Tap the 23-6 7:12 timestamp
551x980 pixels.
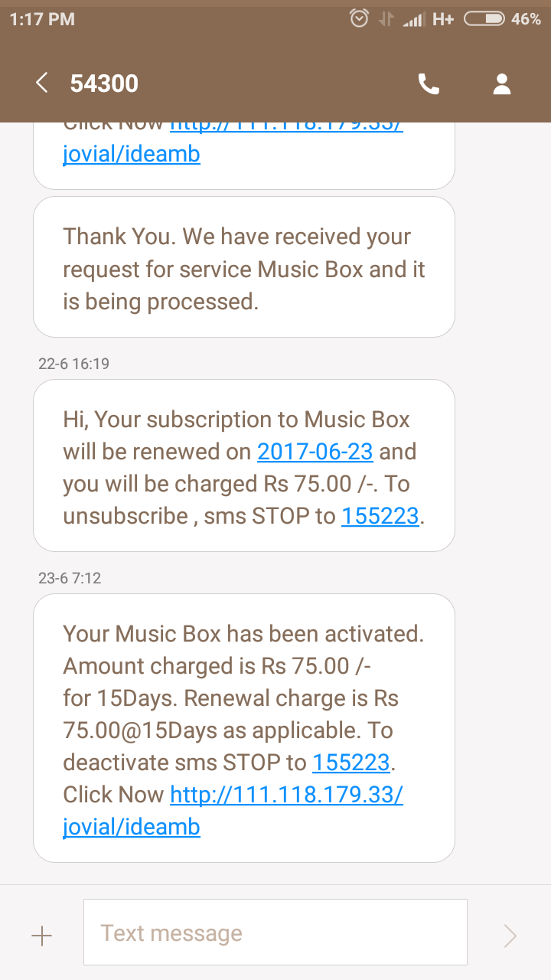70,578
